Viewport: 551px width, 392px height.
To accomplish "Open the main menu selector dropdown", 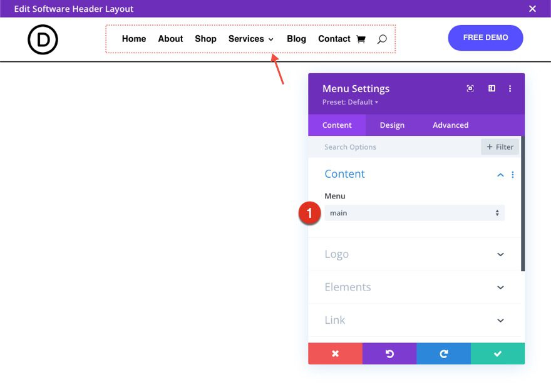I will [415, 213].
